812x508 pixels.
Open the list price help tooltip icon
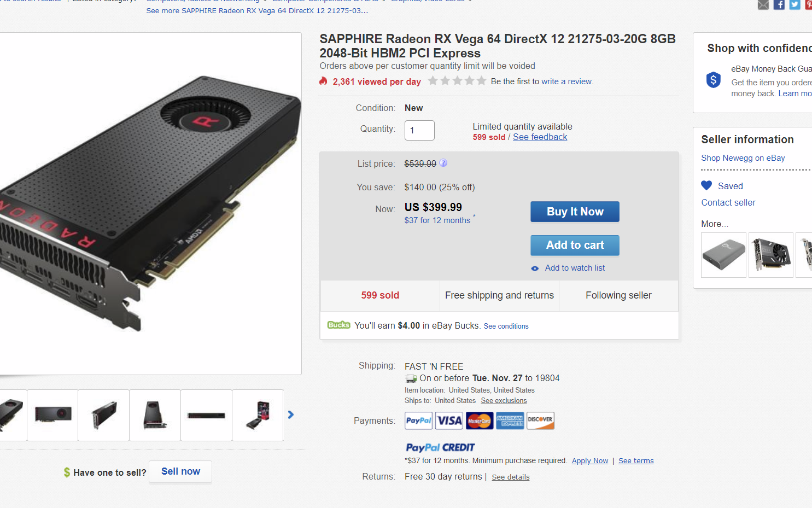click(443, 162)
